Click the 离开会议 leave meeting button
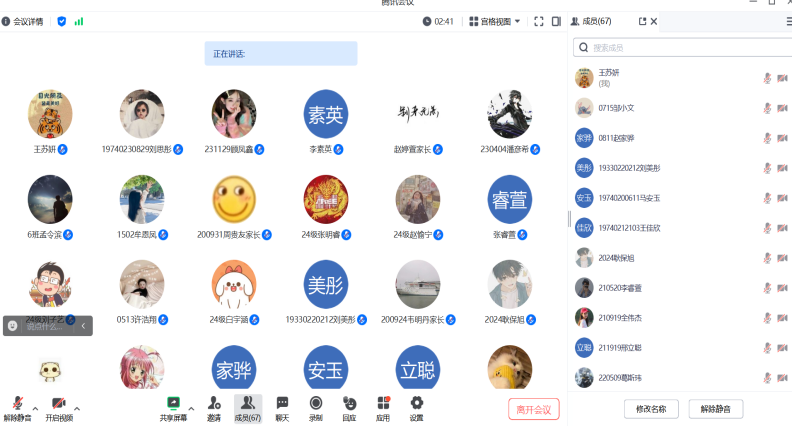792x426 pixels. (534, 409)
